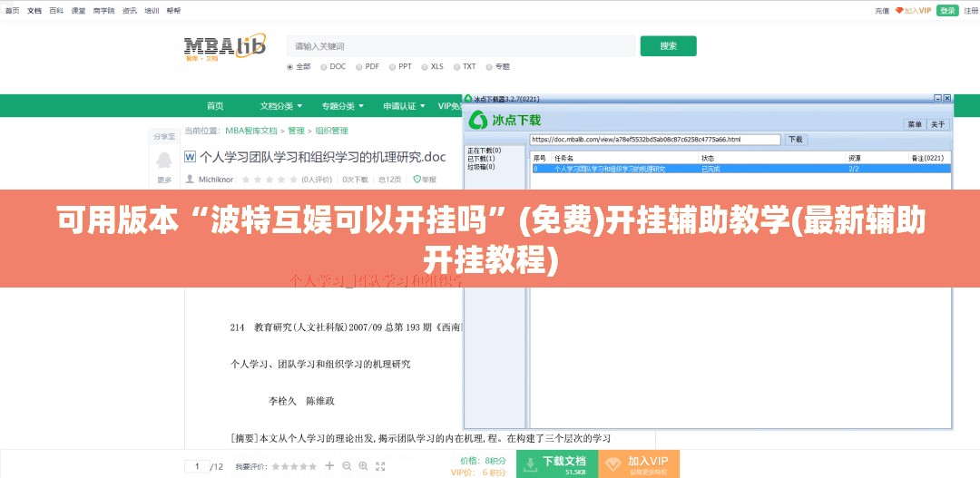Minimize the 冰点下载器 window

pyautogui.click(x=937, y=99)
